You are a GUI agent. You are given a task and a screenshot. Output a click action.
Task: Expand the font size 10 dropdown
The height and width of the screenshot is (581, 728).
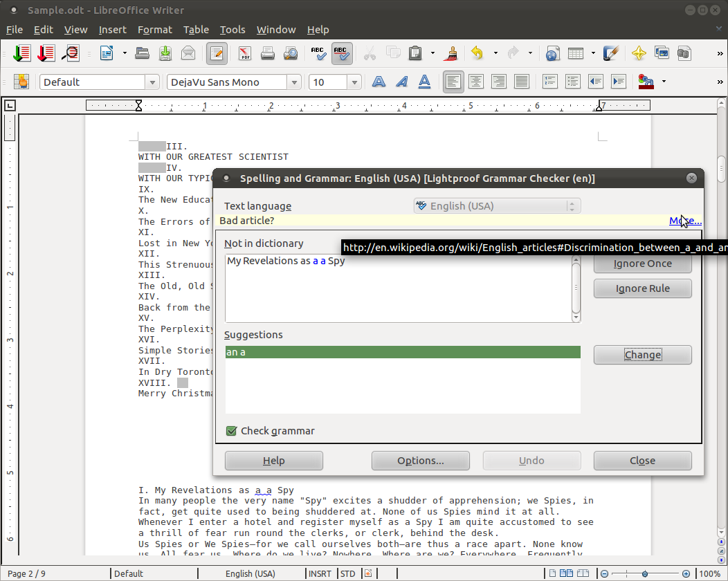click(354, 82)
